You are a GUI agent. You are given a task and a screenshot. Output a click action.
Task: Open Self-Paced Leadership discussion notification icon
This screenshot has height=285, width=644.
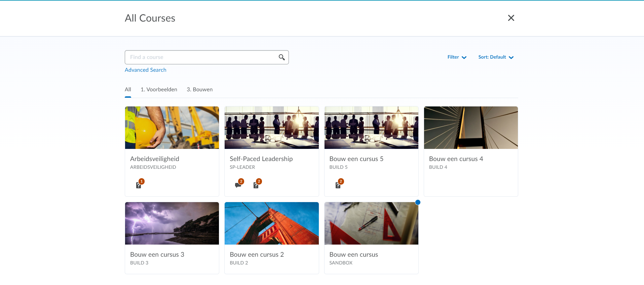(x=239, y=184)
